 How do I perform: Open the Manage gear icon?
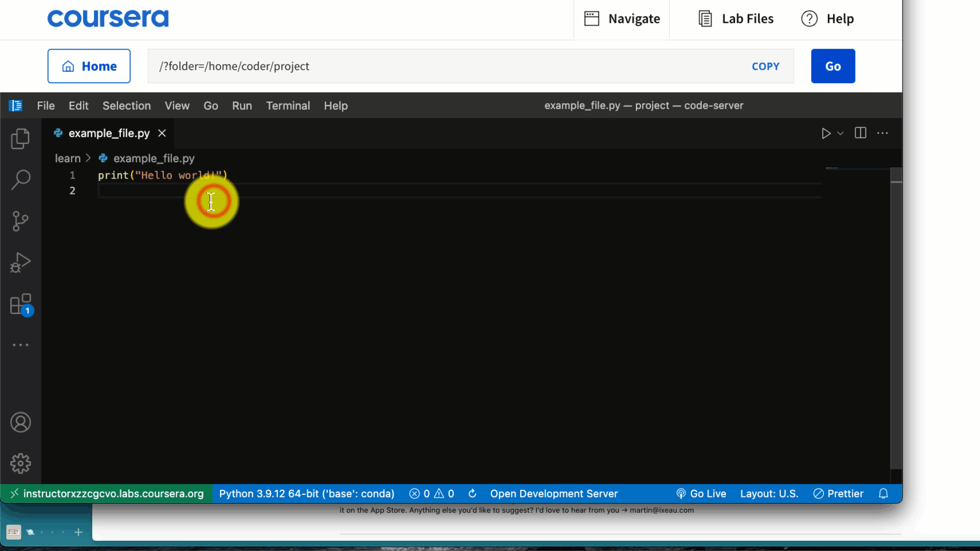click(20, 464)
